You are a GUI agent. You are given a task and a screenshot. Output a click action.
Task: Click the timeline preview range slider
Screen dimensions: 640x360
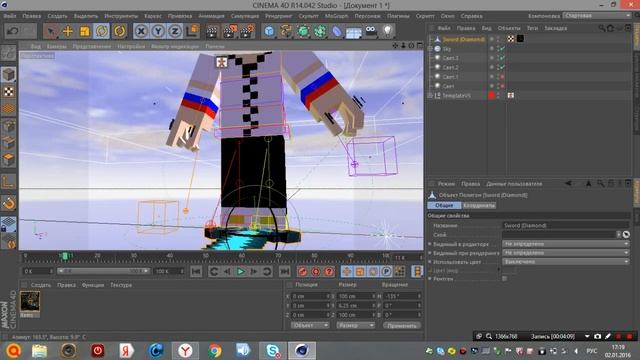pyautogui.click(x=104, y=271)
